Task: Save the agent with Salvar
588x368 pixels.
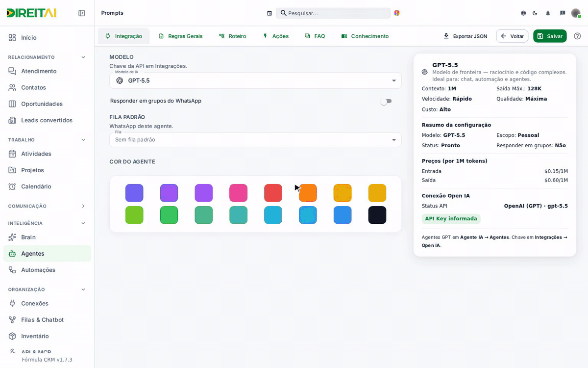Action: point(550,36)
